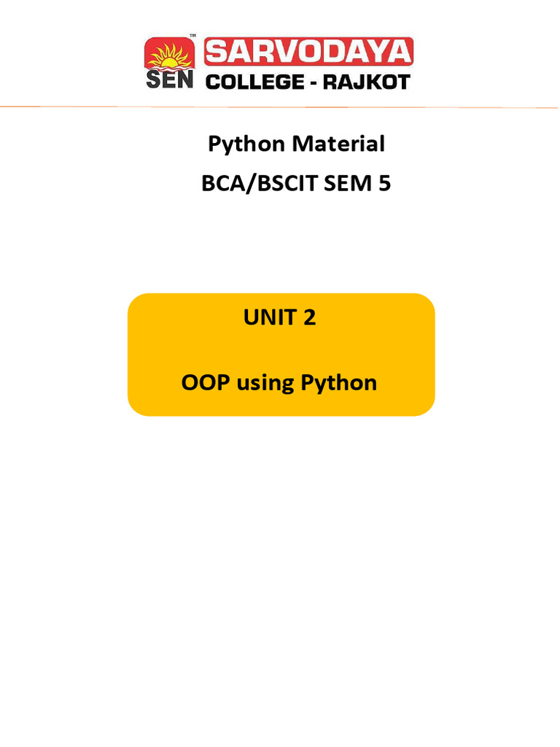Screen dimensions: 560x747
Task: Click the word Python in Python Material
Action: [246, 144]
